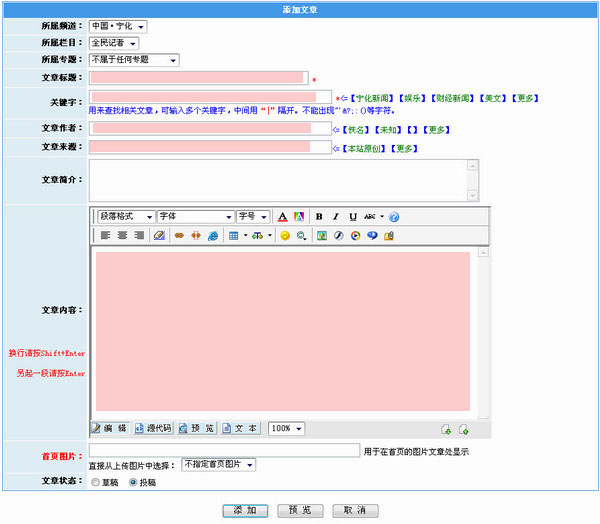Viewport: 600px width, 524px height.
Task: Select the 草稿 draft radio button
Action: click(96, 483)
